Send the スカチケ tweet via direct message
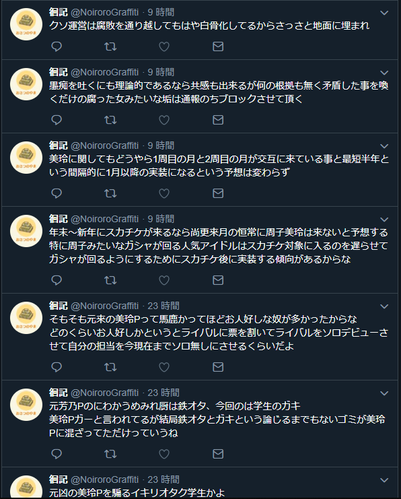 [218, 280]
